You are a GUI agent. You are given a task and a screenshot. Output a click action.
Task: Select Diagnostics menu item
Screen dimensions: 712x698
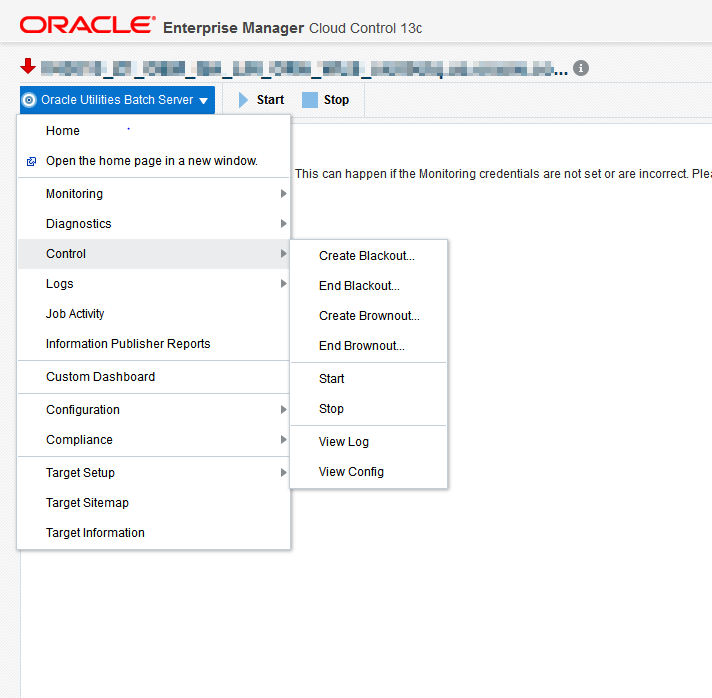point(153,224)
